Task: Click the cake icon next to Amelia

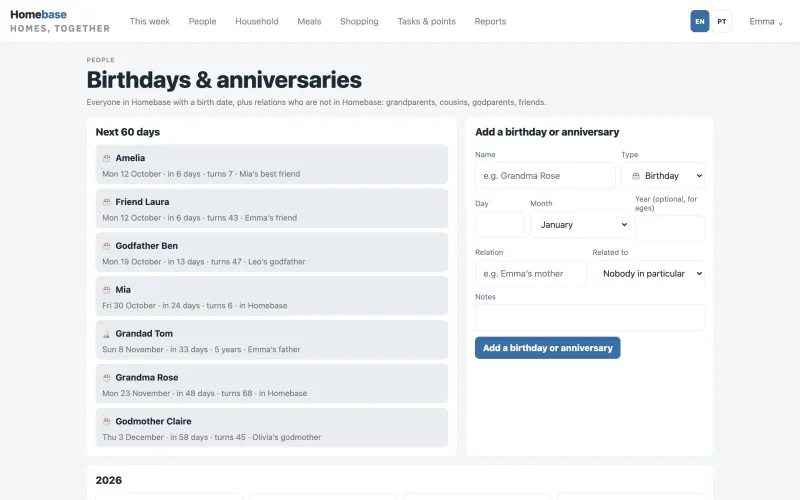Action: click(x=107, y=158)
